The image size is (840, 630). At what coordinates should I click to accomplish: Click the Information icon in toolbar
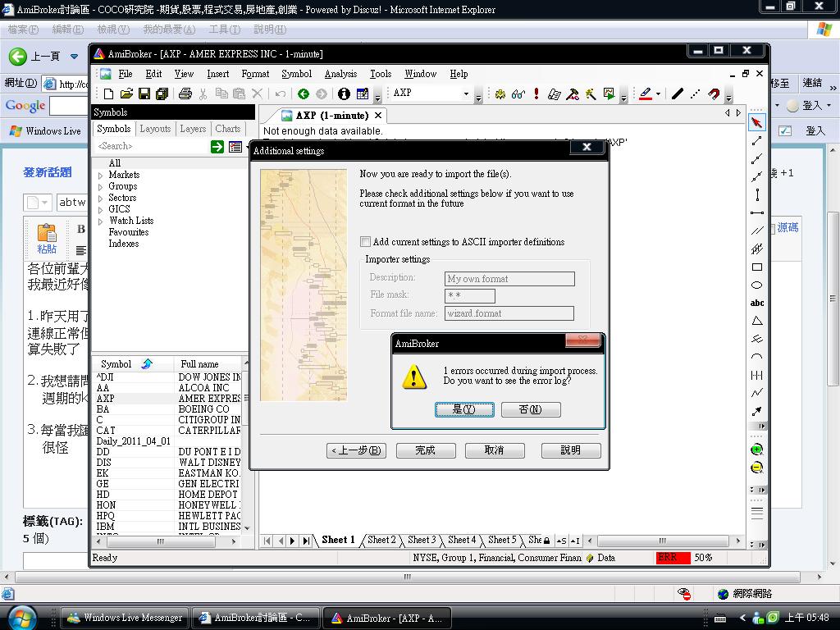point(344,94)
